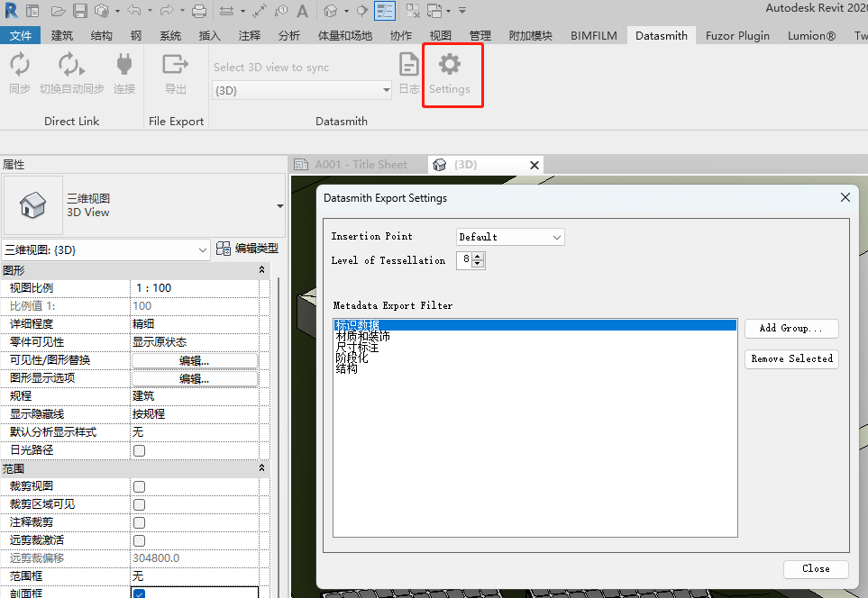Expand the 3D View icon dropdown arrow
Viewport: 868px width, 598px height.
point(346,11)
